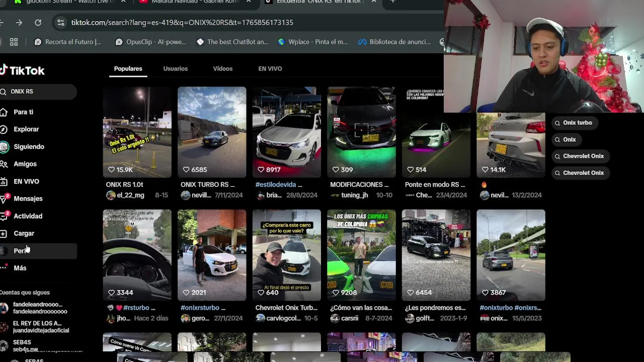Go forward with browser arrow icon

tap(19, 23)
